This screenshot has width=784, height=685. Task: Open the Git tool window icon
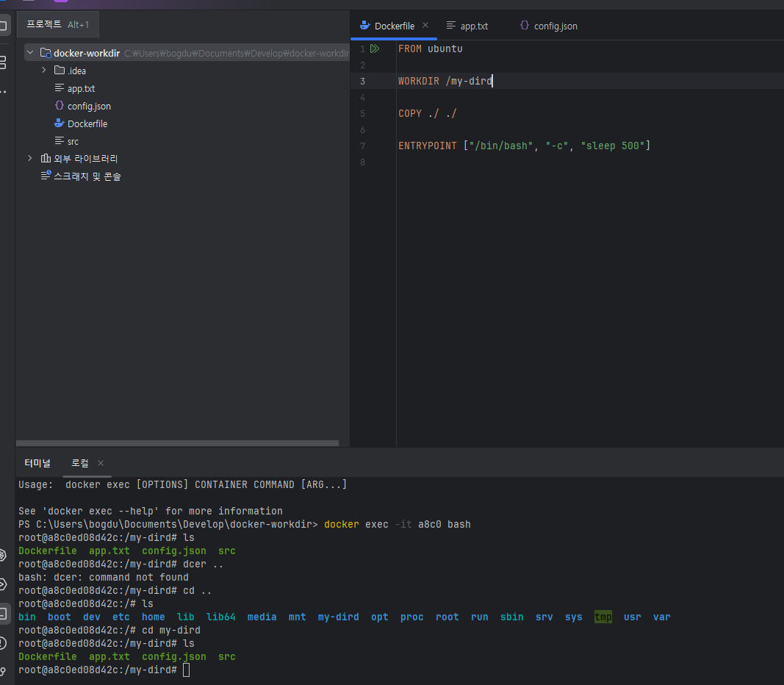pos(2,672)
